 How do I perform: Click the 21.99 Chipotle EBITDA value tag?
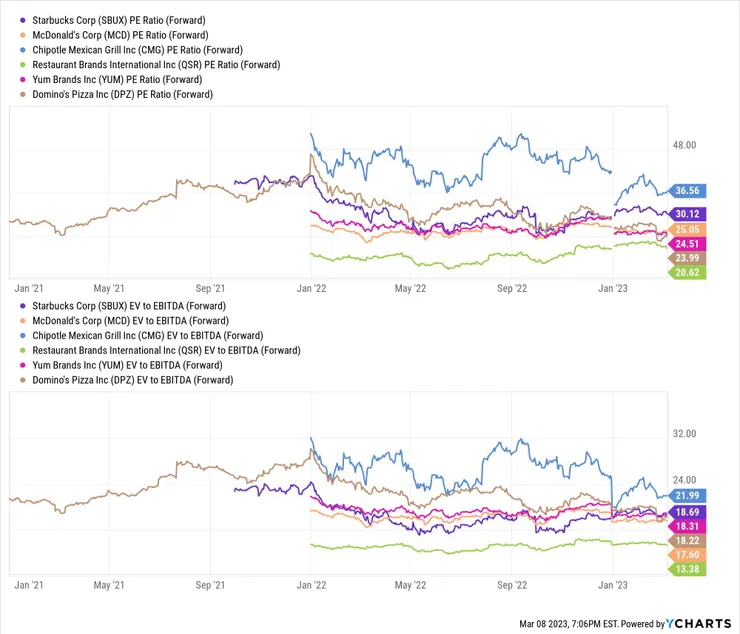(690, 496)
